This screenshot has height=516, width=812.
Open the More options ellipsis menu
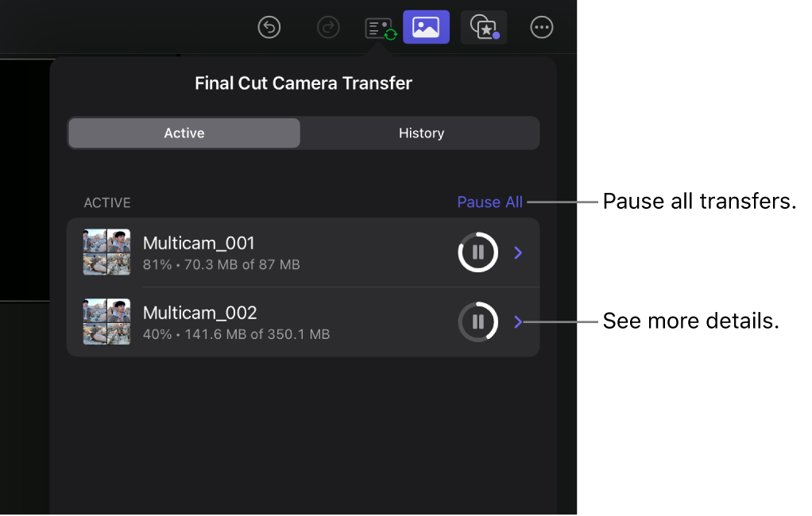click(x=541, y=27)
